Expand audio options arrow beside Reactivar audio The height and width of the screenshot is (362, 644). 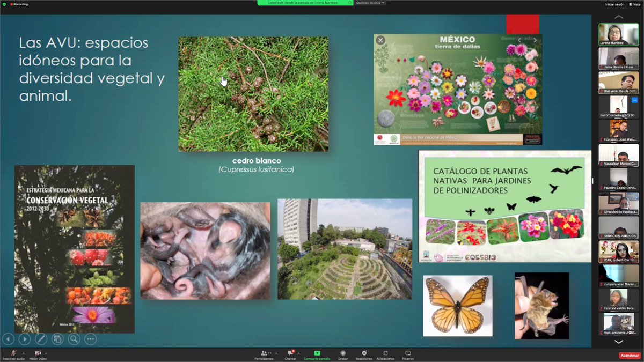[24, 353]
